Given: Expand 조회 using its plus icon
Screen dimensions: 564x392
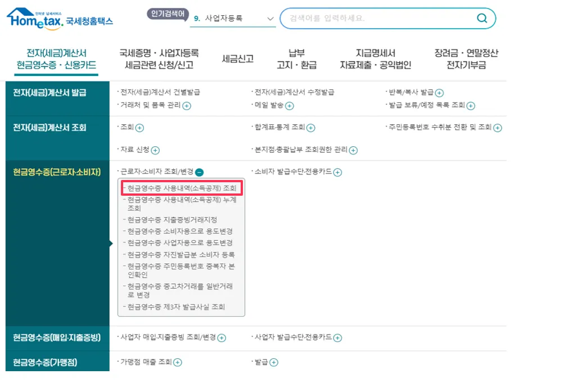Looking at the screenshot, I should 140,128.
